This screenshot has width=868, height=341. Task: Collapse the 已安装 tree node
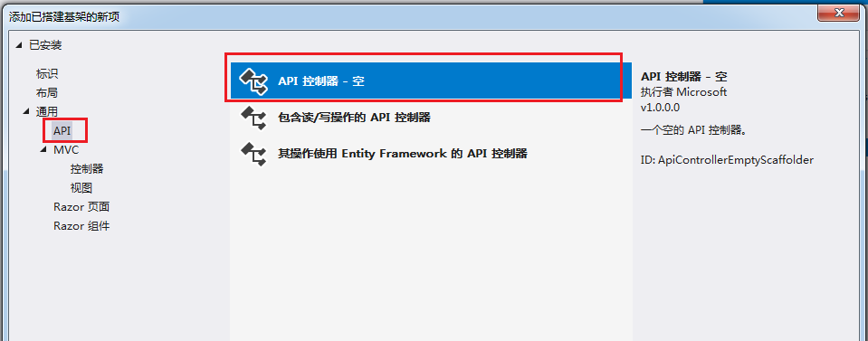pyautogui.click(x=20, y=45)
